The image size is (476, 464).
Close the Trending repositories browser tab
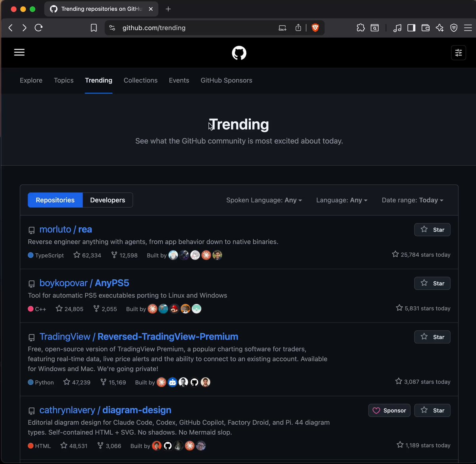click(151, 9)
